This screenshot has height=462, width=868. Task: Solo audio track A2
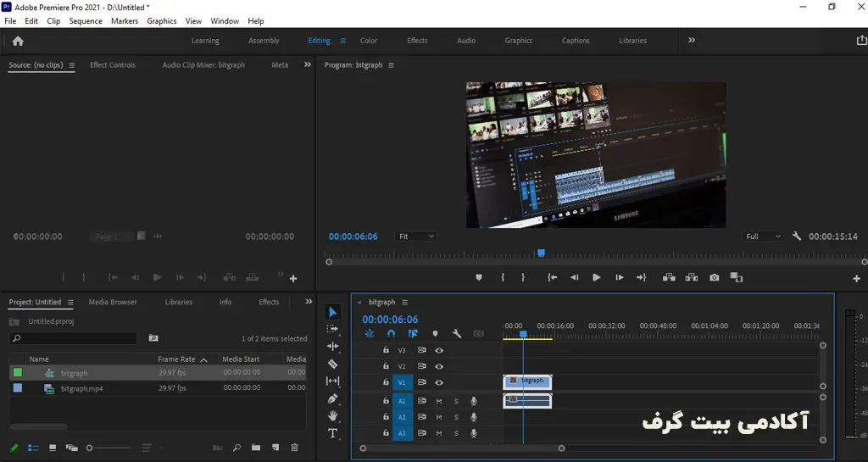tap(457, 417)
